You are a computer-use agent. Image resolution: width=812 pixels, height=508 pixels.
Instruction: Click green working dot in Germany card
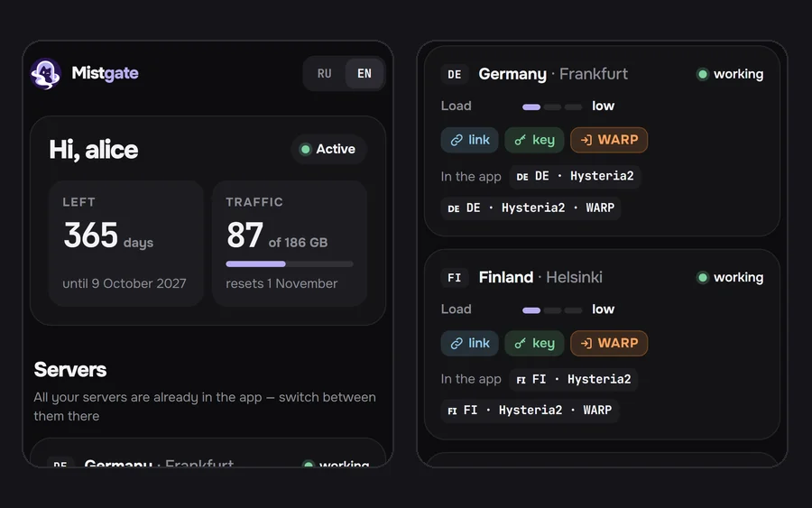point(702,74)
